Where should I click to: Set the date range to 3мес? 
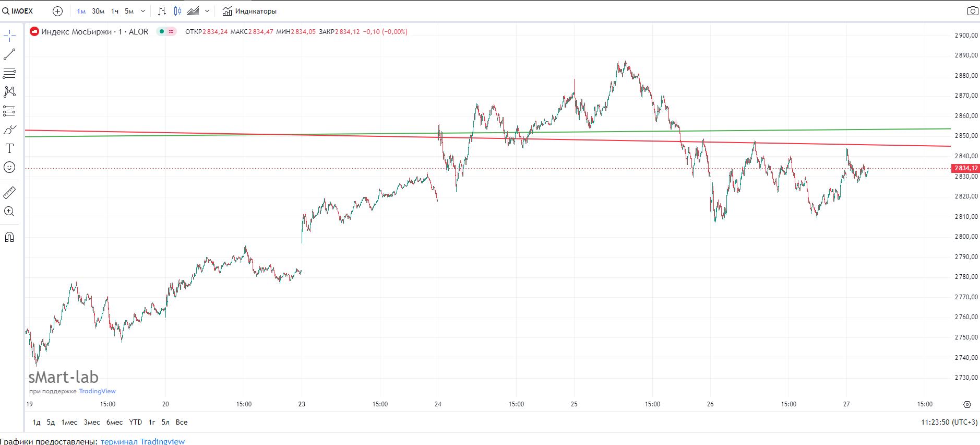tap(92, 422)
